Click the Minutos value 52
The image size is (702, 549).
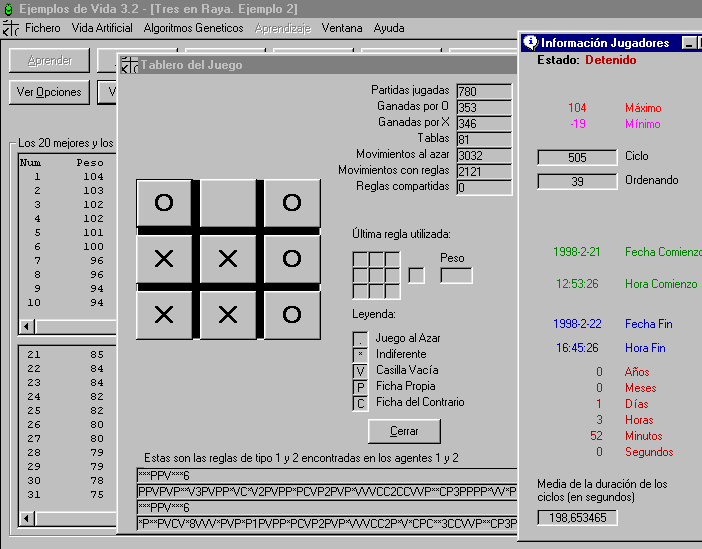point(596,436)
